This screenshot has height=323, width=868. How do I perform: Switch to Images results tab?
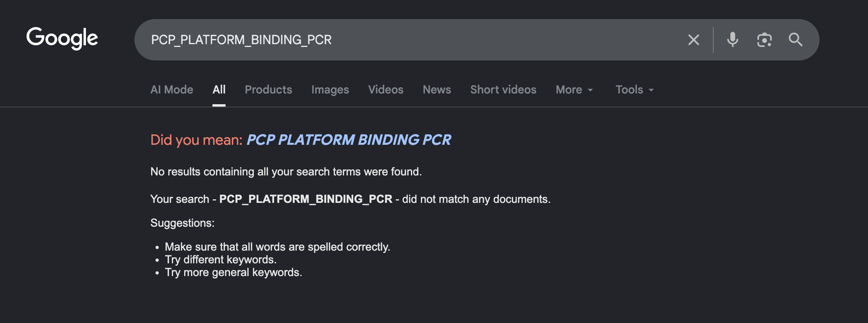[330, 90]
